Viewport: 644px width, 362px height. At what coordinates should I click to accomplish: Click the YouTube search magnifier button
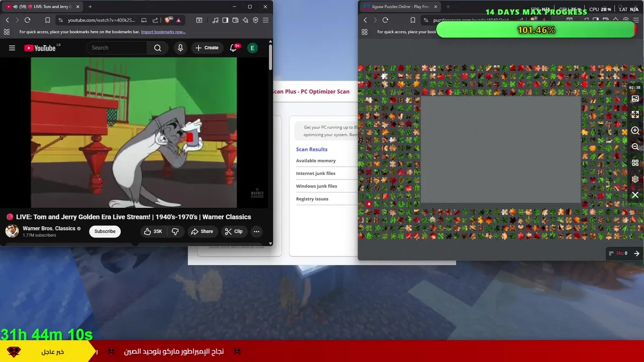[157, 48]
